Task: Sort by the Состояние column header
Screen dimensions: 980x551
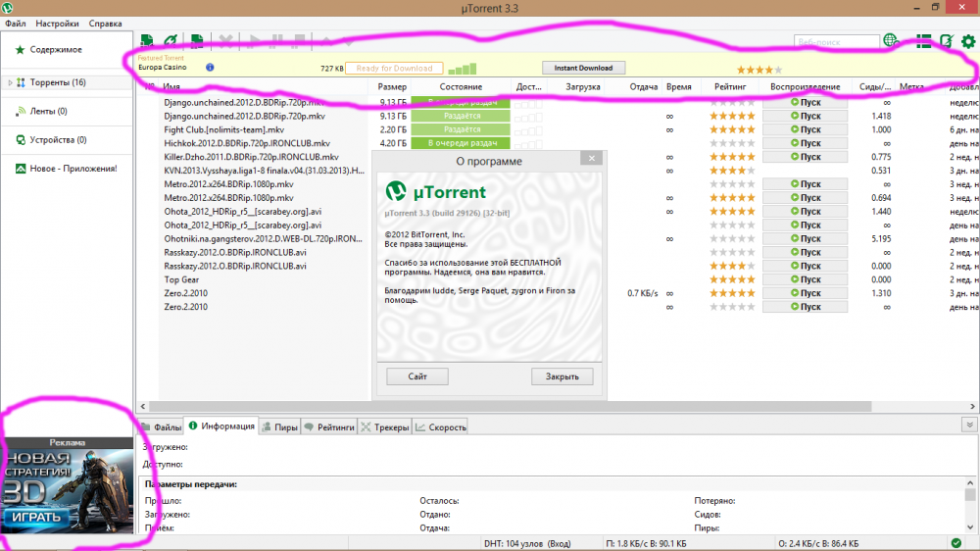Action: pyautogui.click(x=461, y=87)
